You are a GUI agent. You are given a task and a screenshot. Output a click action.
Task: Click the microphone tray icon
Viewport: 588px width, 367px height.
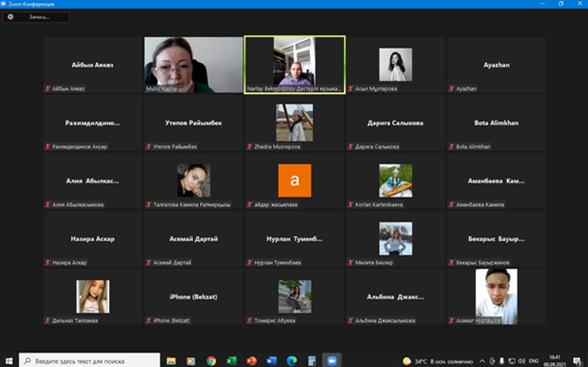[x=502, y=361]
